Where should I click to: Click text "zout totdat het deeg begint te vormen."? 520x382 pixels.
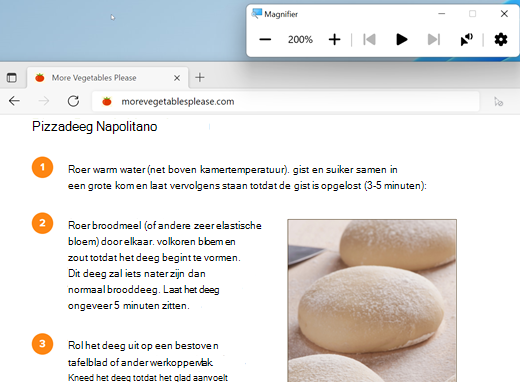coord(154,257)
